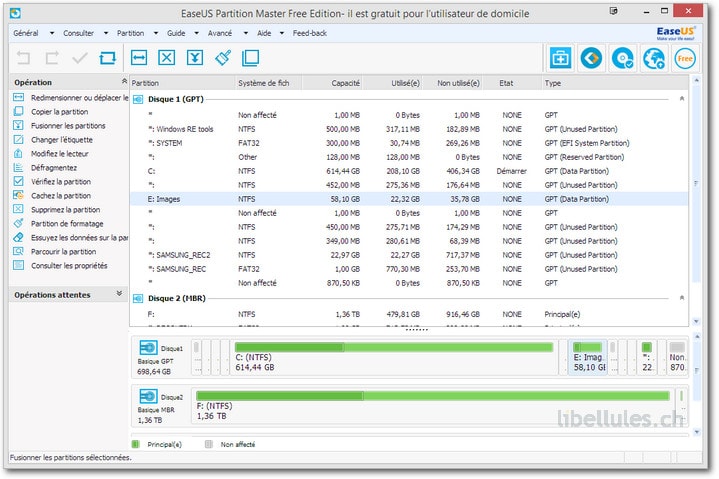Click the Merge partitions toolbar icon

[x=195, y=58]
